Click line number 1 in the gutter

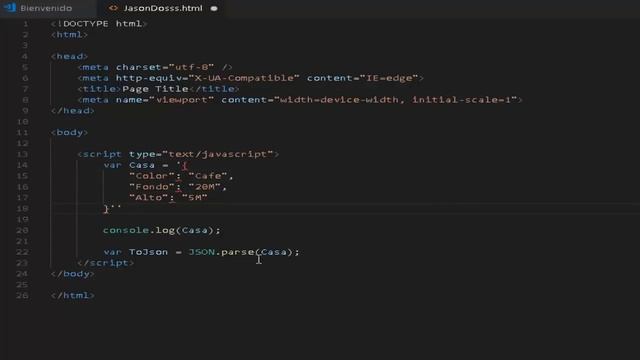click(x=26, y=24)
